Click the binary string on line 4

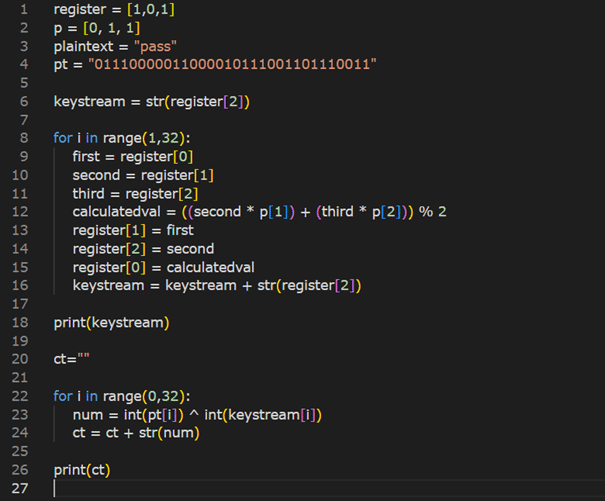click(x=232, y=64)
